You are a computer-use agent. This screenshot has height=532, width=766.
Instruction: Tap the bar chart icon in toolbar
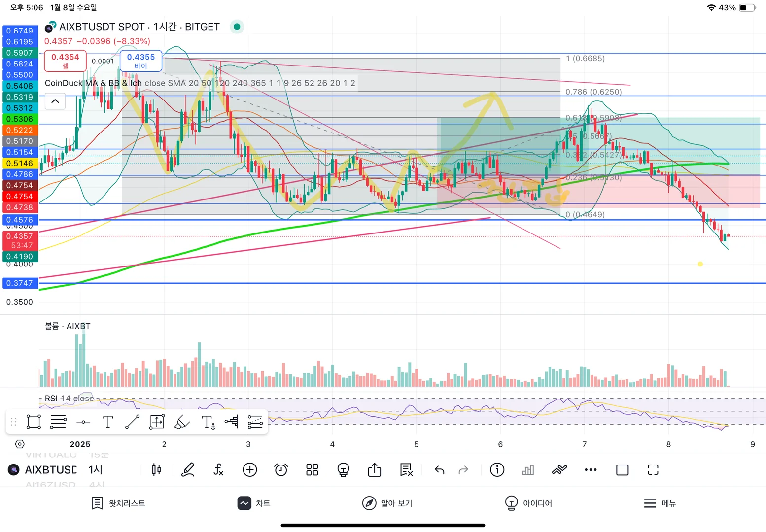(528, 470)
